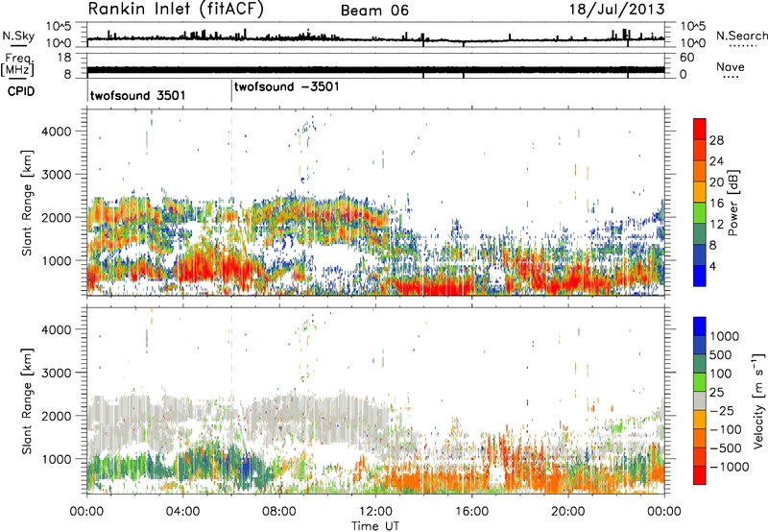Click the '08:00' time axis tick
This screenshot has width=768, height=532.
coord(279,512)
